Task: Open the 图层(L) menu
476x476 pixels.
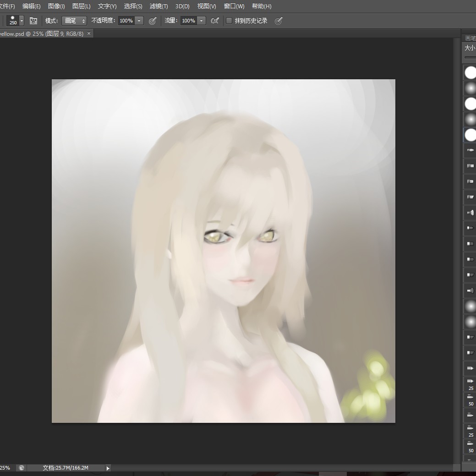Action: click(81, 6)
